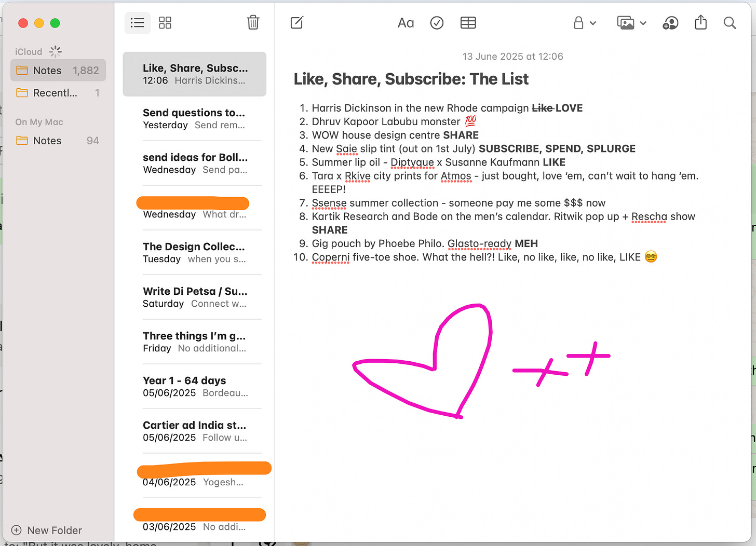The image size is (756, 546).
Task: Open the iCloud Notes folder
Action: point(58,71)
